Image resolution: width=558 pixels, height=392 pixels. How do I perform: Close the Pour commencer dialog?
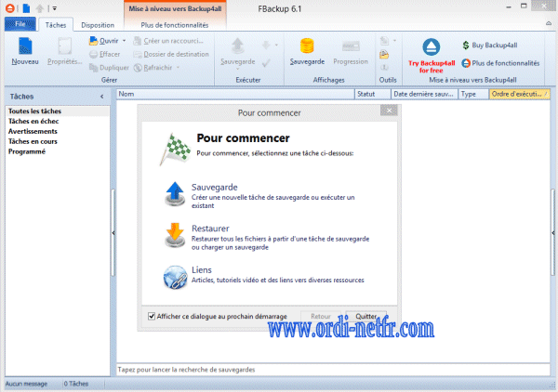pos(389,111)
